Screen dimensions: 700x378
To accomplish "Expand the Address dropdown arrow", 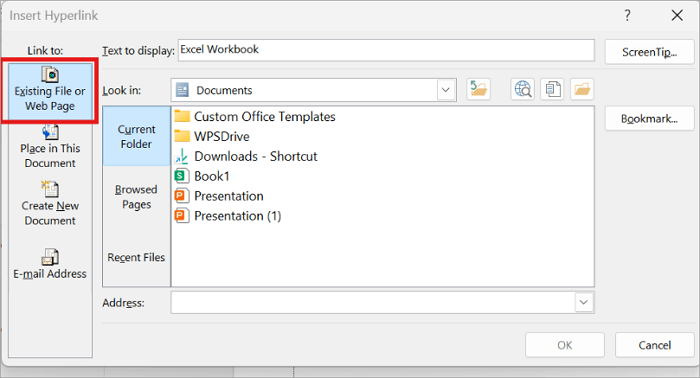I will pyautogui.click(x=583, y=302).
